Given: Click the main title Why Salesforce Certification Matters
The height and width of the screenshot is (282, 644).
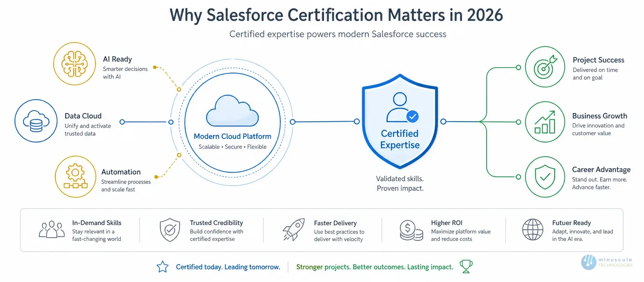Looking at the screenshot, I should pos(336,15).
